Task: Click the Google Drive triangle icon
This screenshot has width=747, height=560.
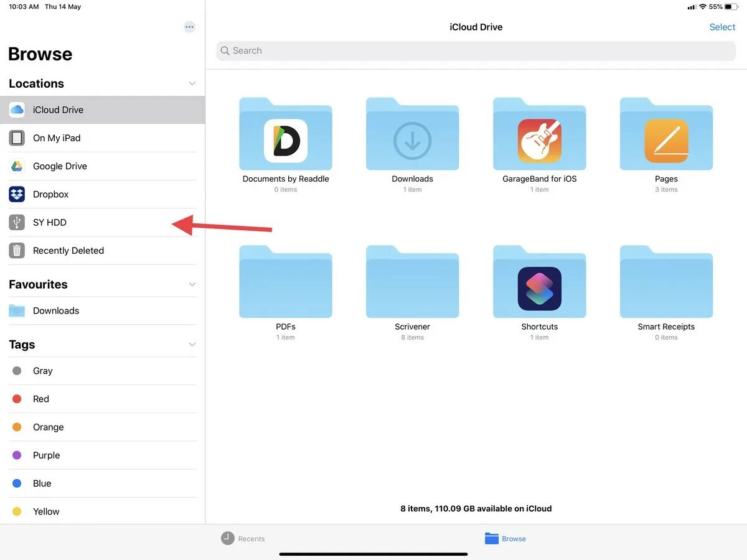Action: (x=17, y=166)
